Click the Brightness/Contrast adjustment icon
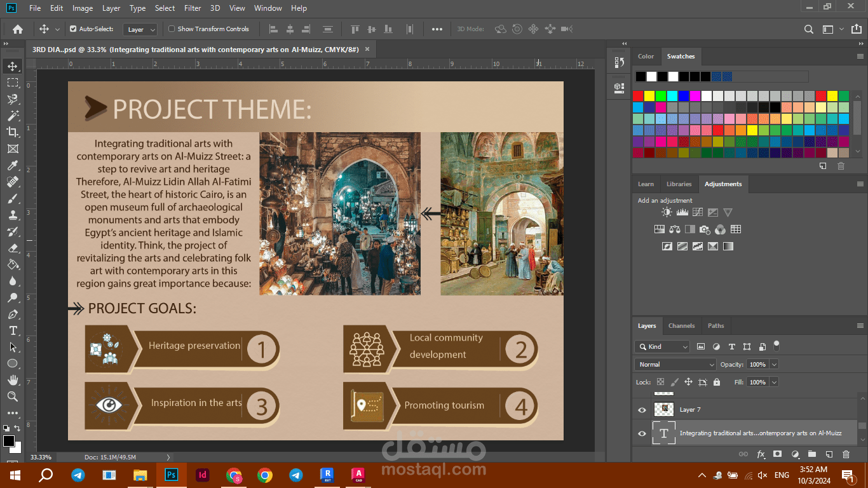The width and height of the screenshot is (868, 488). pyautogui.click(x=667, y=212)
